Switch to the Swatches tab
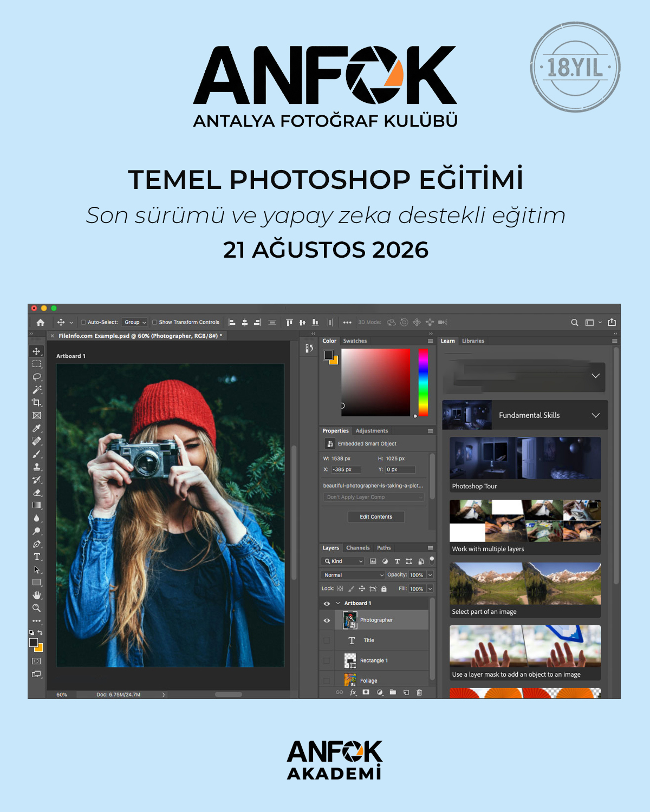 click(355, 341)
